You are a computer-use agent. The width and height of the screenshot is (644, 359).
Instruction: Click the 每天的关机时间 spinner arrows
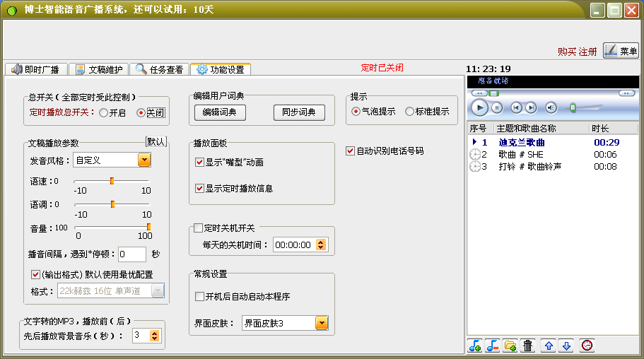[x=321, y=245]
